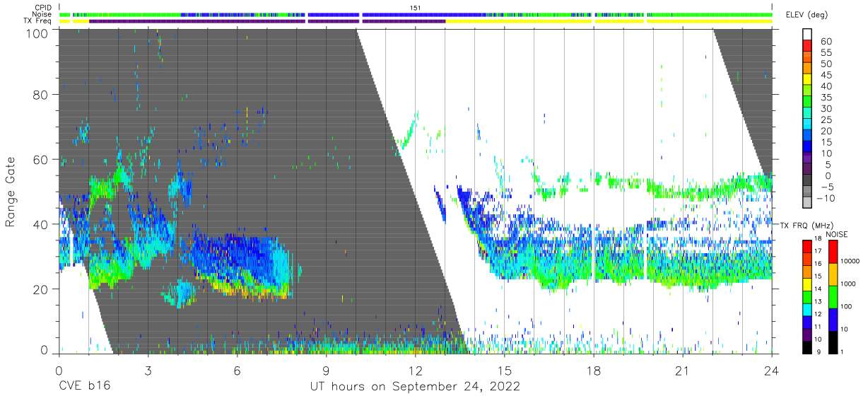Image resolution: width=868 pixels, height=401 pixels.
Task: Click the 12 hour tick on time axis
Action: 416,371
